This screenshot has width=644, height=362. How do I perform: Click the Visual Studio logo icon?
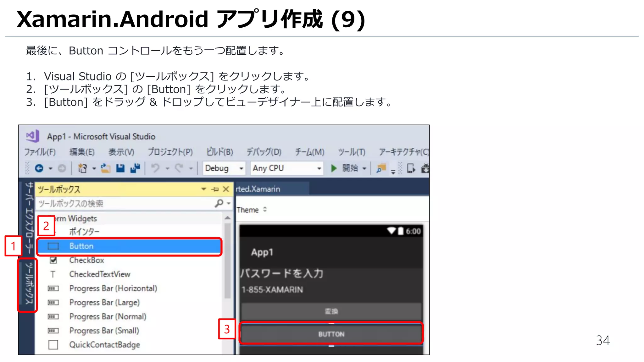[32, 136]
